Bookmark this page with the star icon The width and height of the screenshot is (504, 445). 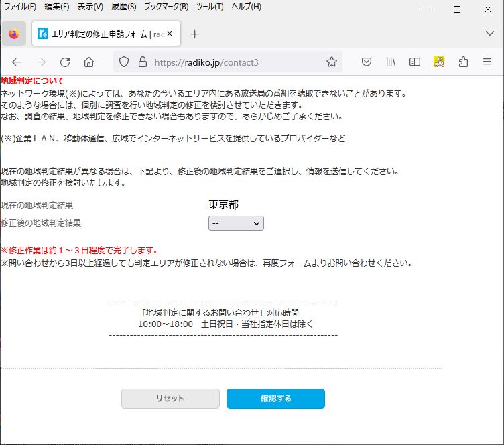pos(331,62)
